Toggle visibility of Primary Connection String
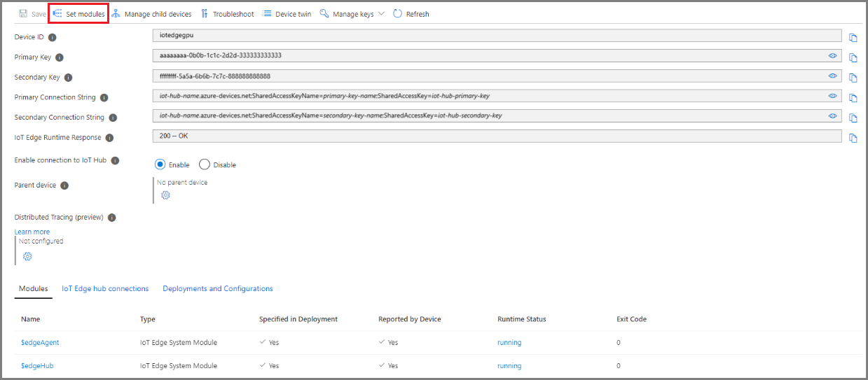The height and width of the screenshot is (380, 868). (x=833, y=96)
